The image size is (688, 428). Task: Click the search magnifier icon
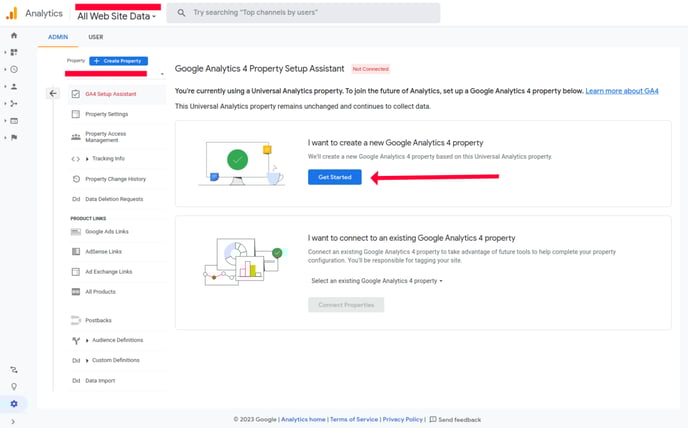[x=181, y=13]
